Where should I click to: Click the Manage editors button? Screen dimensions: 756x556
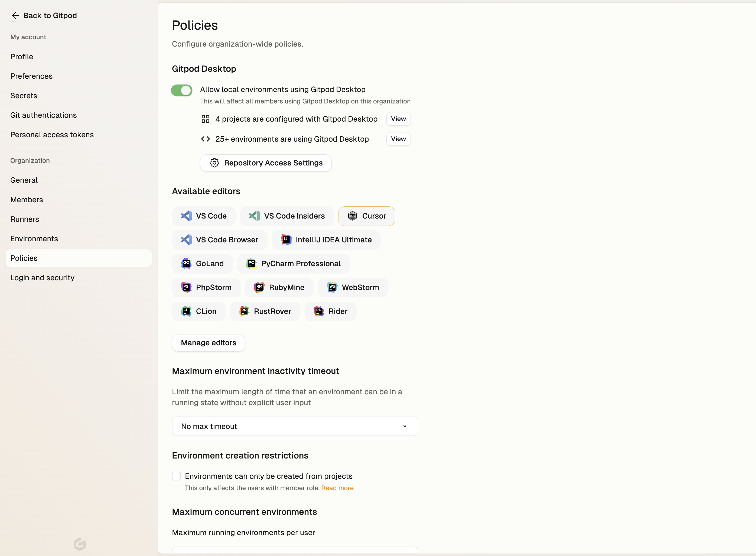point(208,343)
